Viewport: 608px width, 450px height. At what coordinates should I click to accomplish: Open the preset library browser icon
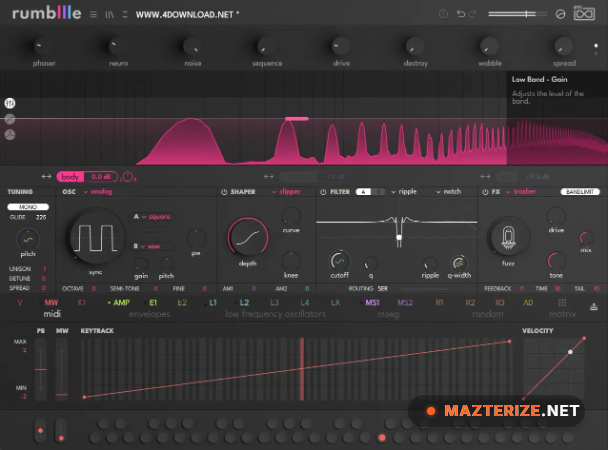tap(109, 14)
